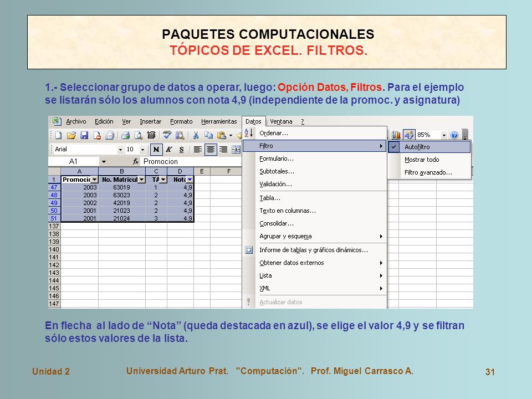The image size is (532, 399).
Task: Expand the font size 10 dropdown
Action: [x=142, y=149]
